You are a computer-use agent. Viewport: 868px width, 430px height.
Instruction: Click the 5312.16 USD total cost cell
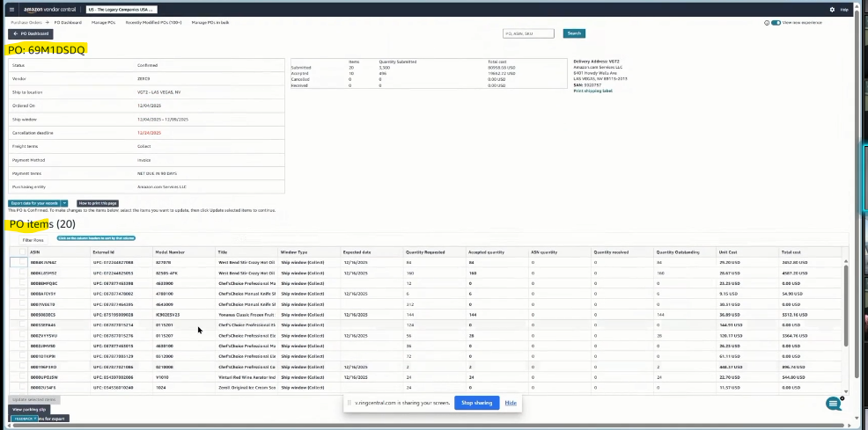pos(794,315)
